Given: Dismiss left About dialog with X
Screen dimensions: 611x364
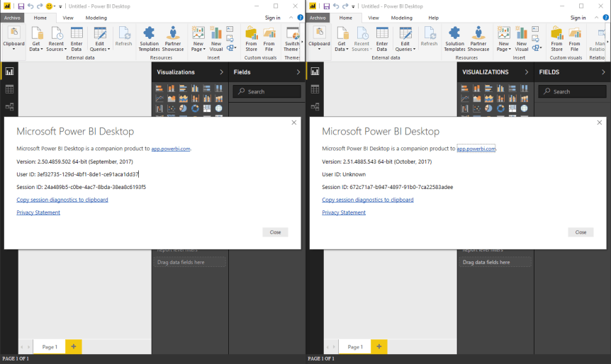Looking at the screenshot, I should pyautogui.click(x=294, y=123).
